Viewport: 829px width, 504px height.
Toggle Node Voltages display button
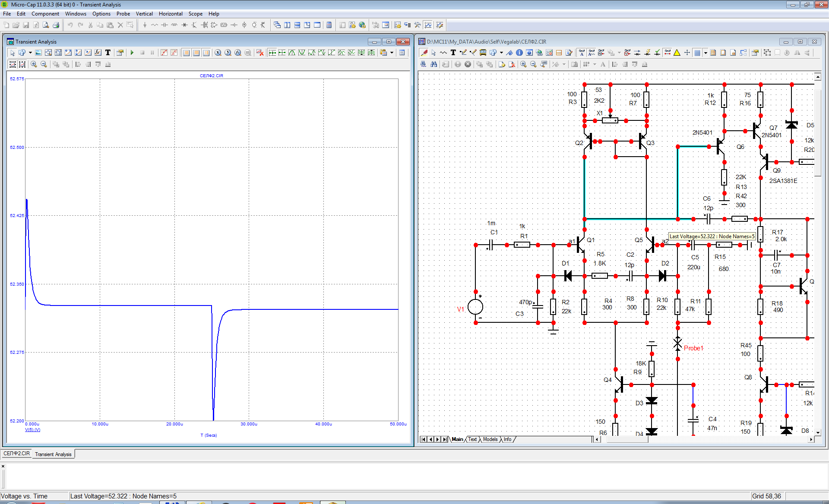coord(627,53)
